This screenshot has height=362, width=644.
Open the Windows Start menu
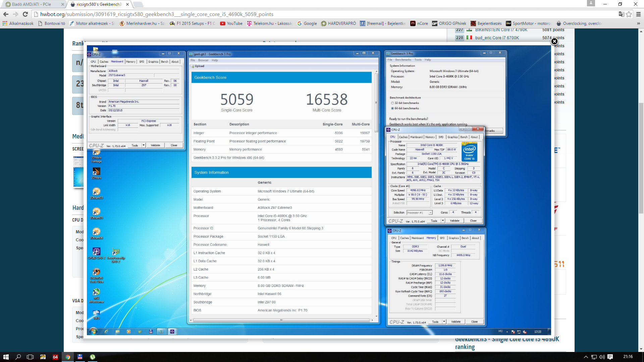point(6,357)
